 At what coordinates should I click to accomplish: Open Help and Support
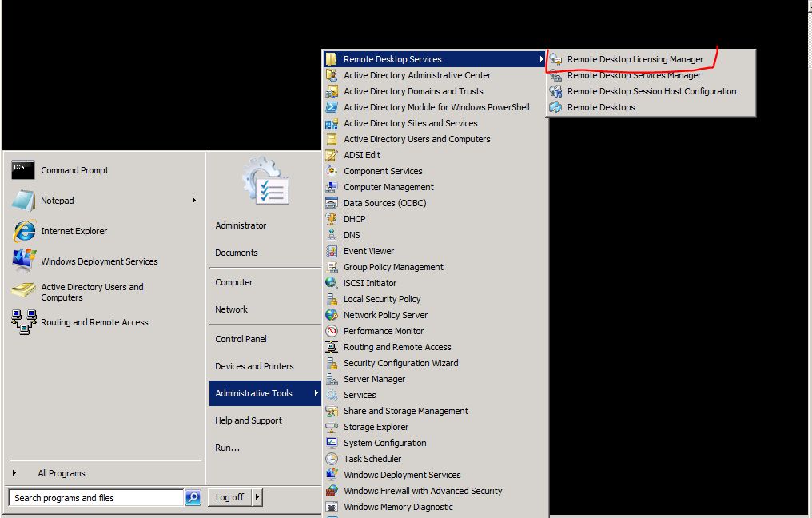point(248,420)
